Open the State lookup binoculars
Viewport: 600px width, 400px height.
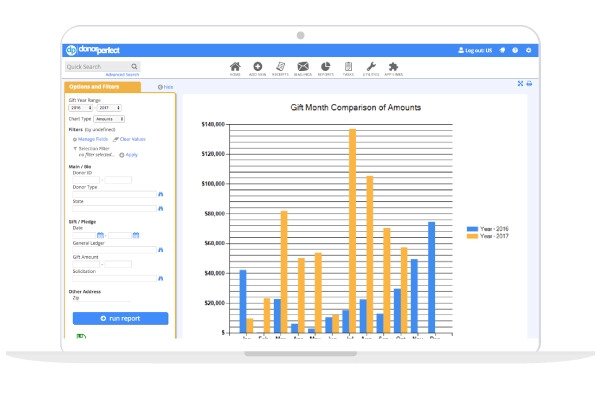[161, 208]
